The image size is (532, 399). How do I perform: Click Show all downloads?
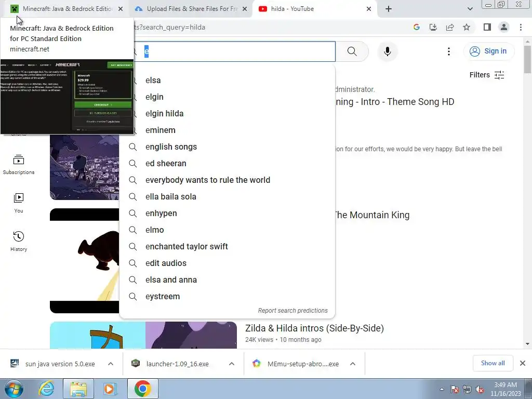tap(493, 363)
